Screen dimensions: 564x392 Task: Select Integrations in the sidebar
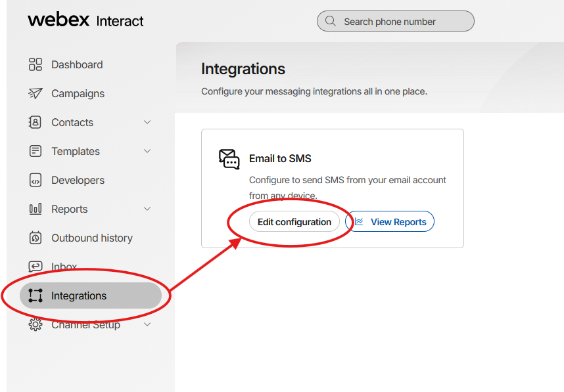tap(78, 295)
